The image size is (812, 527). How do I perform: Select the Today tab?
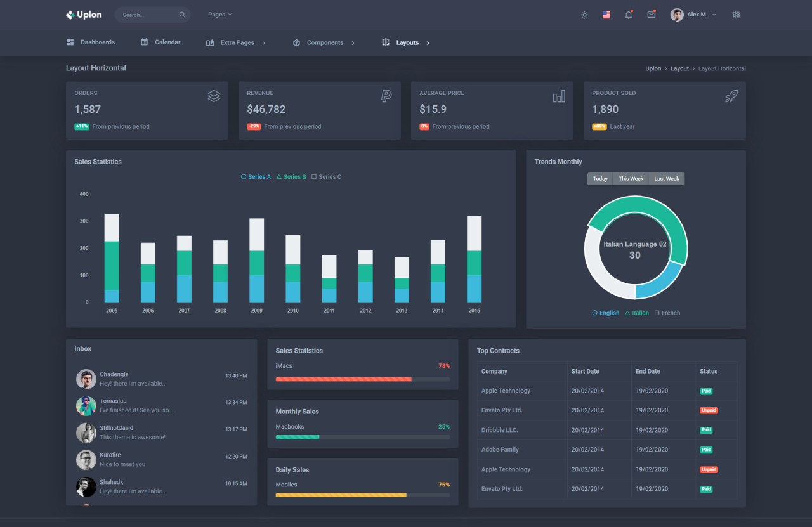(x=600, y=179)
